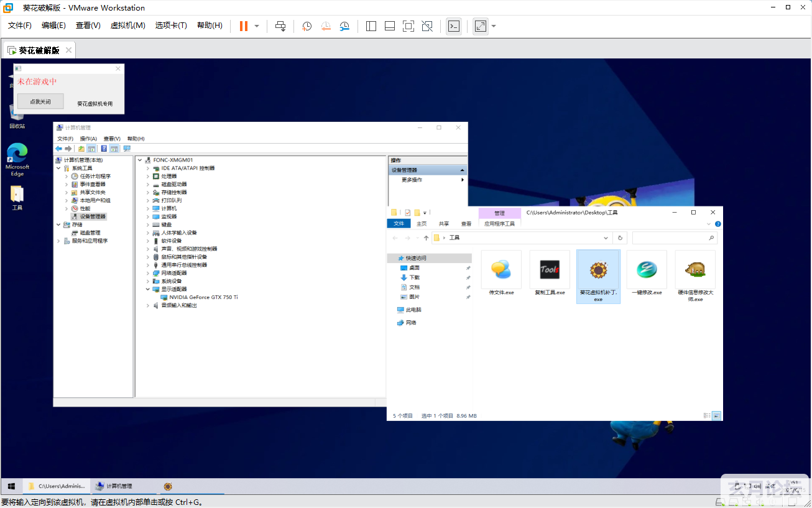Click the send Ctrl+Alt+Del toolbar icon
Screen dimensions: 812x508
pos(280,26)
